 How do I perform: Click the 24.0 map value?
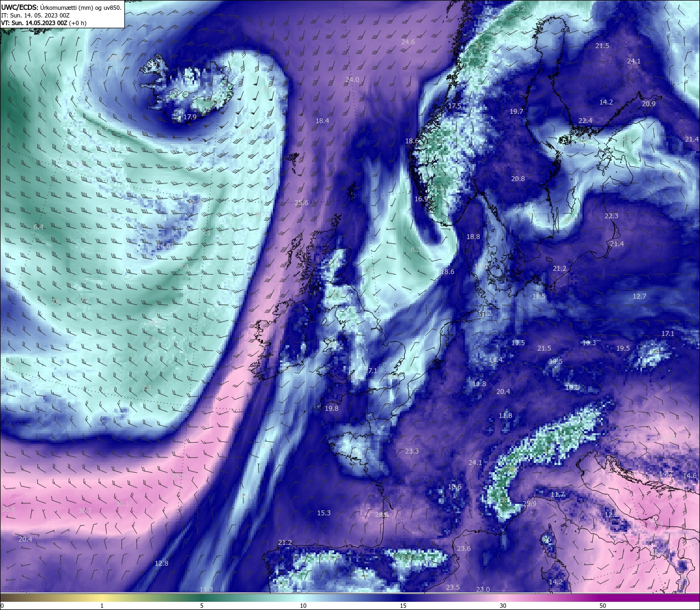coord(352,80)
